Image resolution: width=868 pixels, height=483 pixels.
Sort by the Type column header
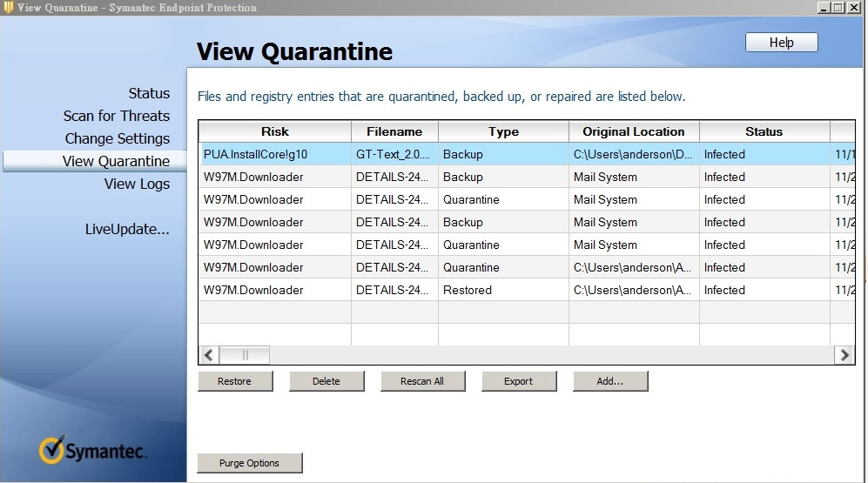click(503, 131)
